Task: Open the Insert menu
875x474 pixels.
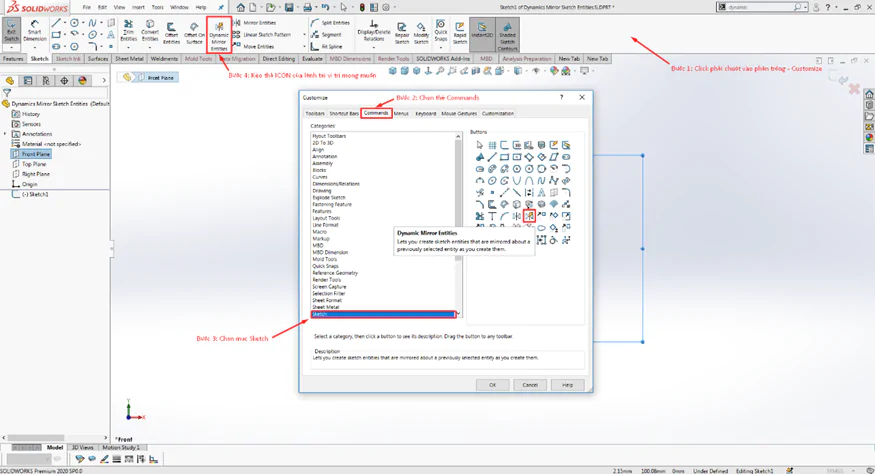Action: tap(138, 7)
